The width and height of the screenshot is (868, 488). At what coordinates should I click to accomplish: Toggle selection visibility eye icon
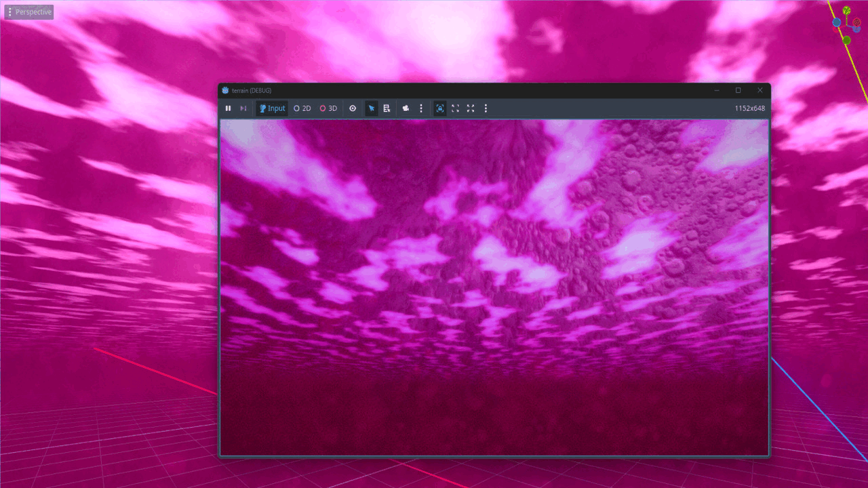tap(353, 108)
